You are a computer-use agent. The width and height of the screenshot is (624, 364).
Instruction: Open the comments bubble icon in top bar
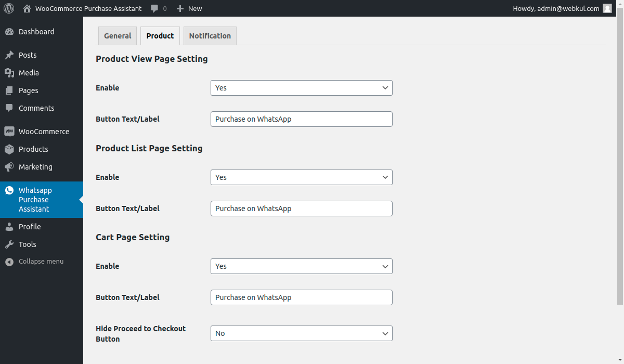point(154,8)
